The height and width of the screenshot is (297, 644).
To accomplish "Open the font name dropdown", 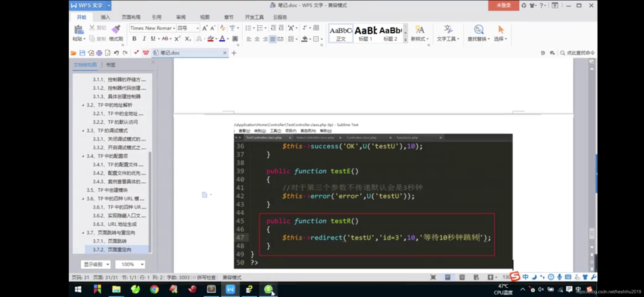I will [x=174, y=28].
